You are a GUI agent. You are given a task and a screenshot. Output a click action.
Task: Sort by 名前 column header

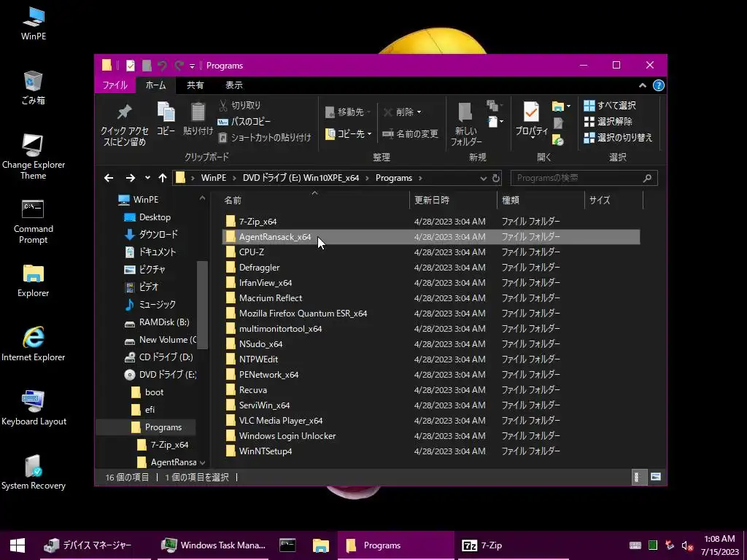click(x=314, y=201)
